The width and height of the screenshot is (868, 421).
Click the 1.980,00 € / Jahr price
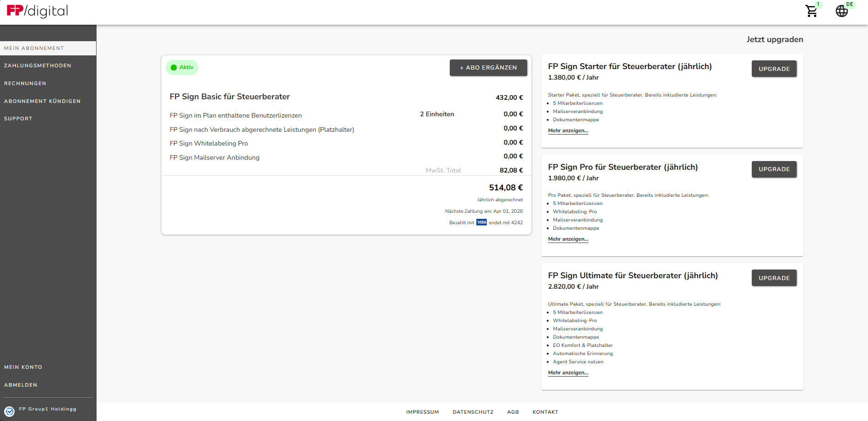point(573,178)
